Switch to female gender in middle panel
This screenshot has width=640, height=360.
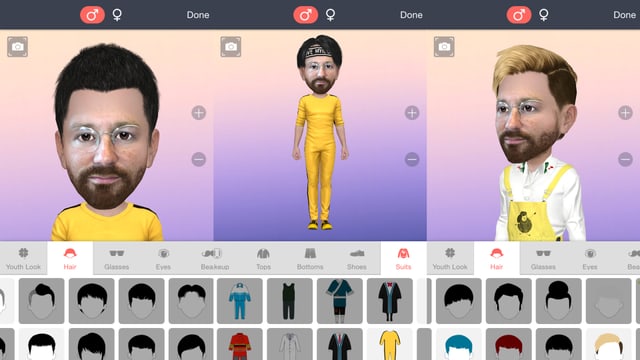[x=330, y=15]
